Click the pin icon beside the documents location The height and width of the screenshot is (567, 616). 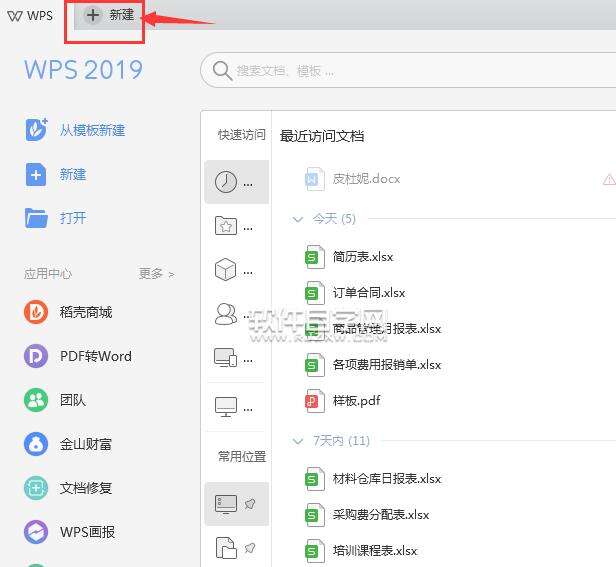(250, 547)
